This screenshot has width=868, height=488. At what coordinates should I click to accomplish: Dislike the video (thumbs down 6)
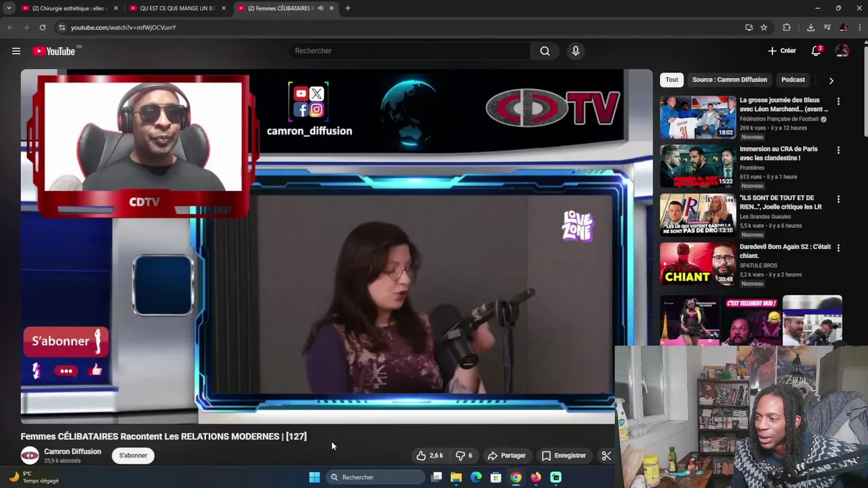[x=464, y=455]
